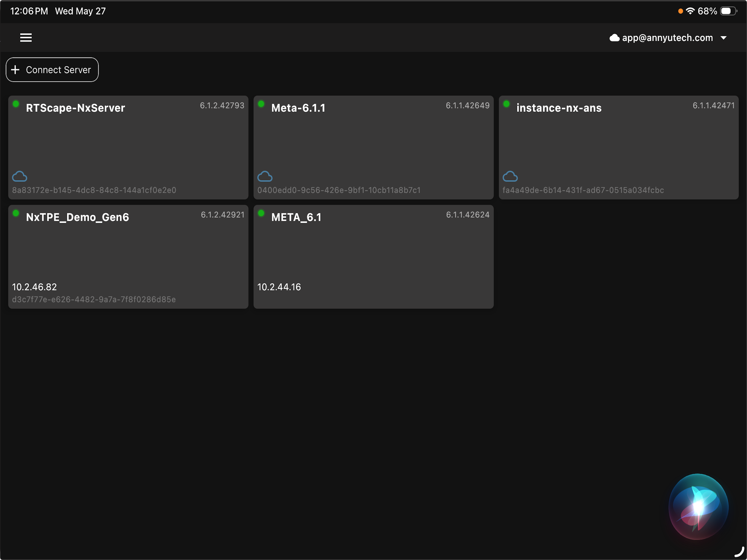Screen dimensions: 747x560
Task: Click the cloud icon on instance-nx-ans card
Action: click(510, 176)
